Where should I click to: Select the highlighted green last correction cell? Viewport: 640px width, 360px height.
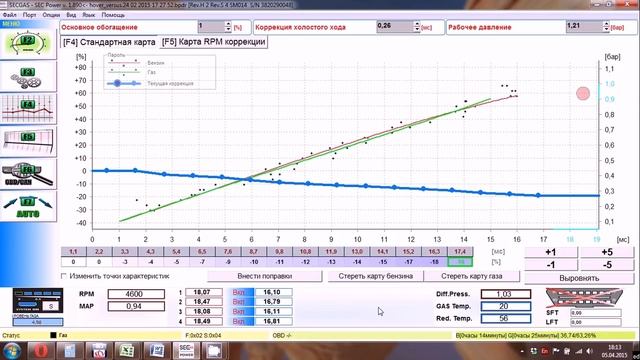point(460,262)
